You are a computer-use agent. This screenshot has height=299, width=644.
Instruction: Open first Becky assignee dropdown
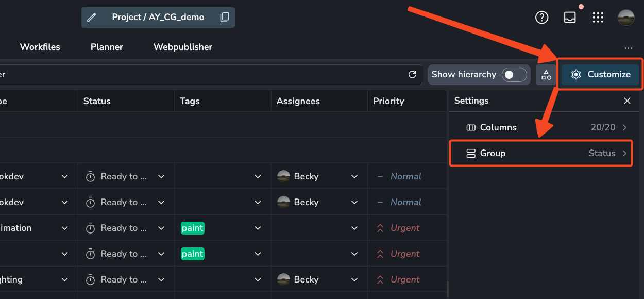coord(354,176)
